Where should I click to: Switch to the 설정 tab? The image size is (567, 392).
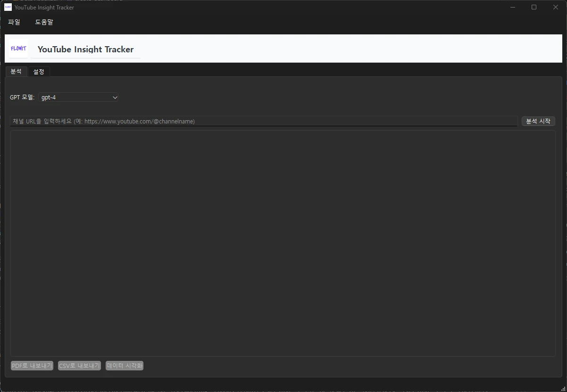(39, 72)
